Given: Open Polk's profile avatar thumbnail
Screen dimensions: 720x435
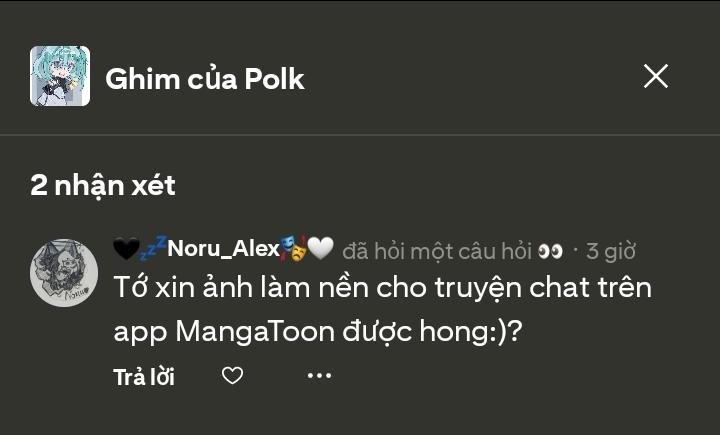Looking at the screenshot, I should [x=60, y=77].
